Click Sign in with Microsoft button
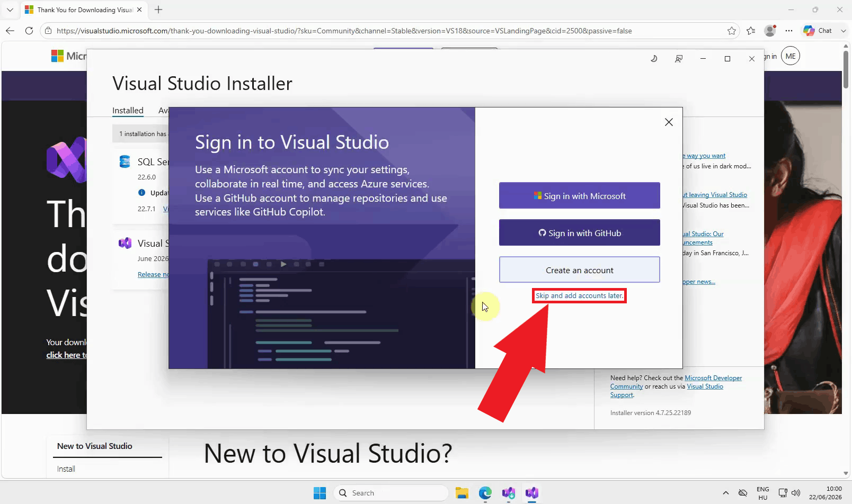The image size is (852, 504). tap(579, 196)
